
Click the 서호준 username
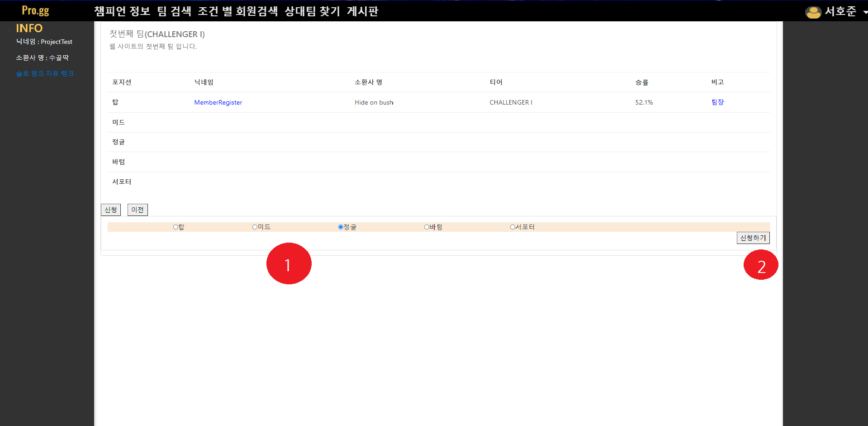click(840, 11)
